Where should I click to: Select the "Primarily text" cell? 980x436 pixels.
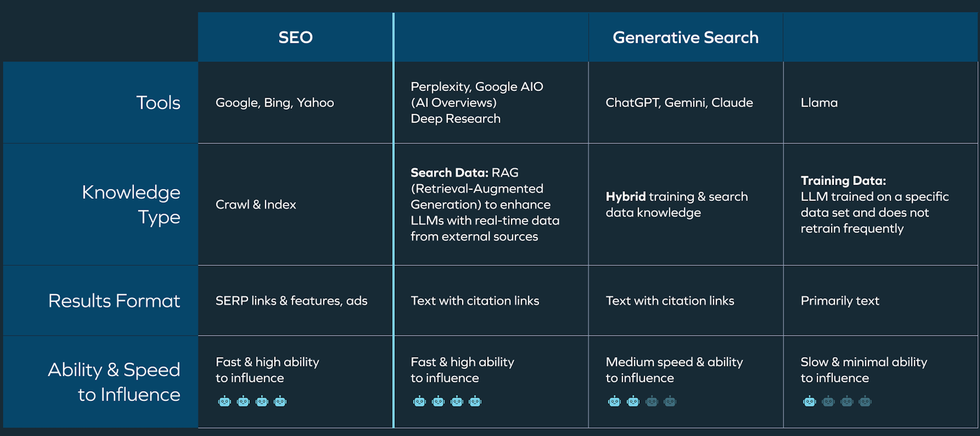(x=840, y=301)
